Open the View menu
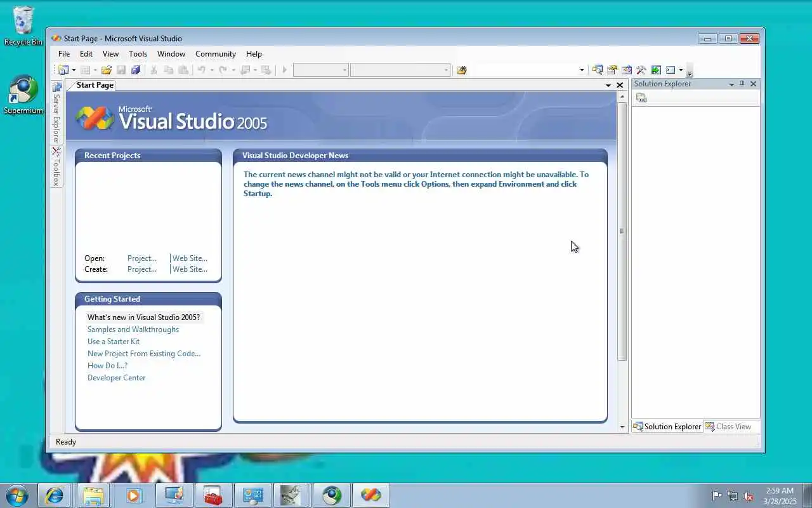 110,54
